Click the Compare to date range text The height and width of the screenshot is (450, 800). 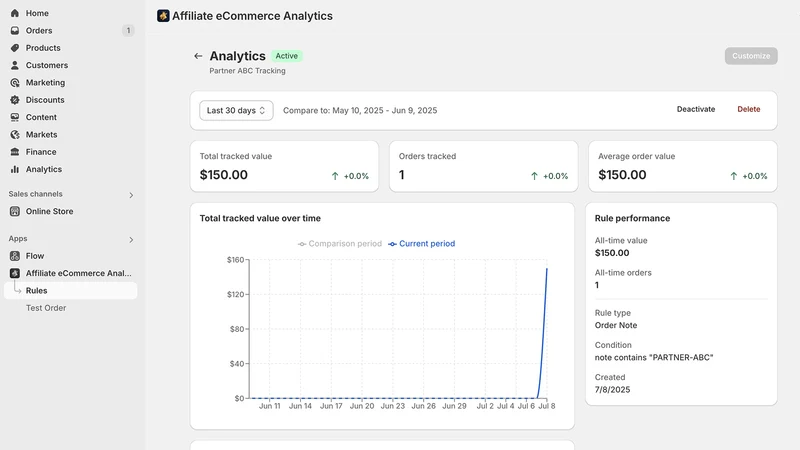click(x=360, y=111)
